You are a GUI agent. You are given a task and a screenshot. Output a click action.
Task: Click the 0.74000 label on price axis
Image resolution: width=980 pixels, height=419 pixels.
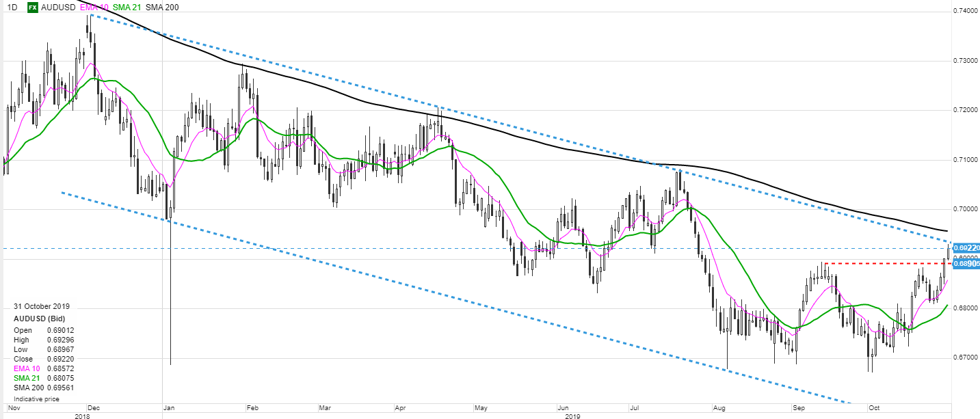click(966, 12)
